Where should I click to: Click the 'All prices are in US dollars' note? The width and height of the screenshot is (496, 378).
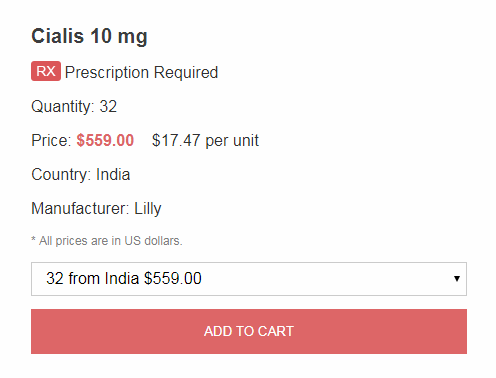click(111, 241)
